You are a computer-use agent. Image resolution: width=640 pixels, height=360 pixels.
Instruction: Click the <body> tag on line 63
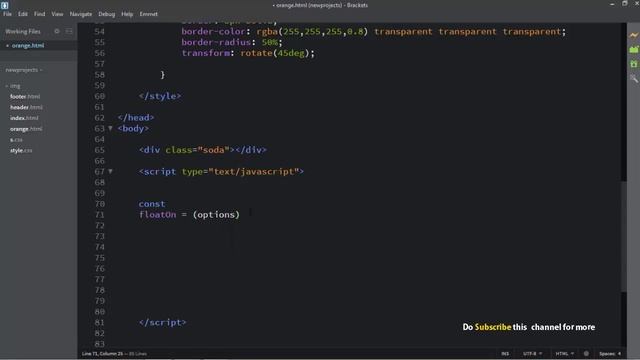click(x=133, y=128)
